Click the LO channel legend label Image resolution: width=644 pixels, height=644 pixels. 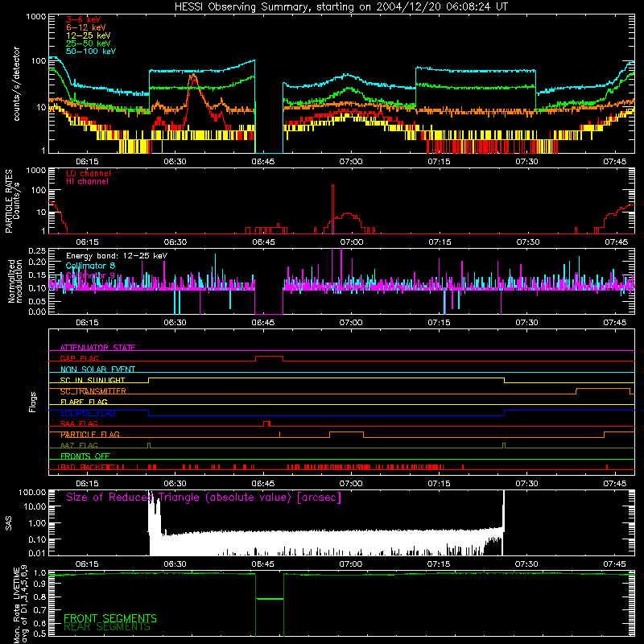tap(89, 173)
